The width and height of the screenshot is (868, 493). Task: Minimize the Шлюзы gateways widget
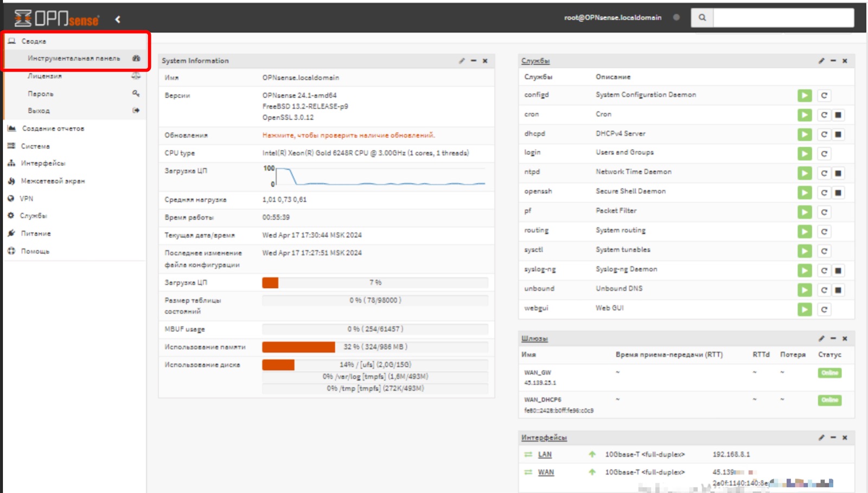[833, 338]
